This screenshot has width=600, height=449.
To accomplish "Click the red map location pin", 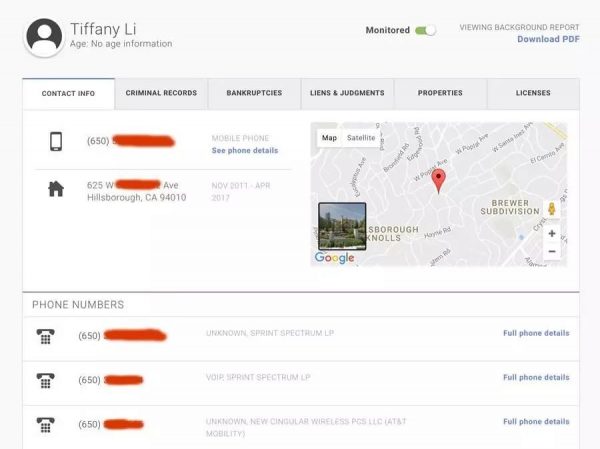I will click(x=438, y=180).
